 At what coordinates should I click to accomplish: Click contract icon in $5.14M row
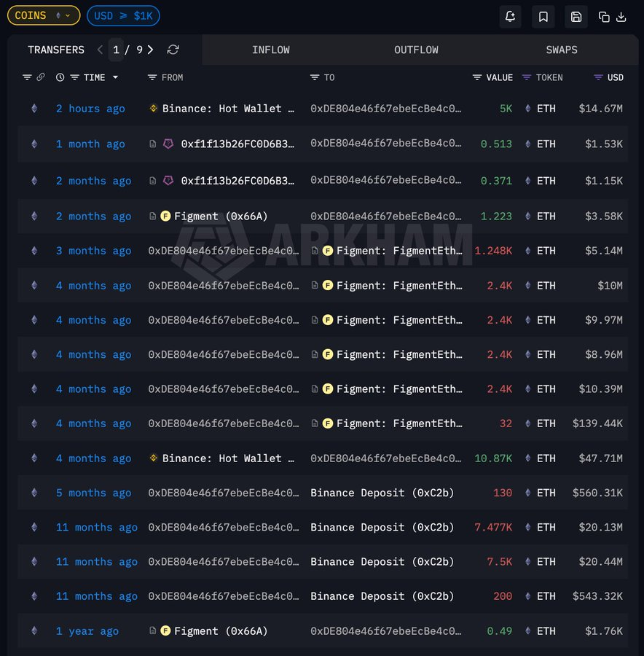pos(315,251)
